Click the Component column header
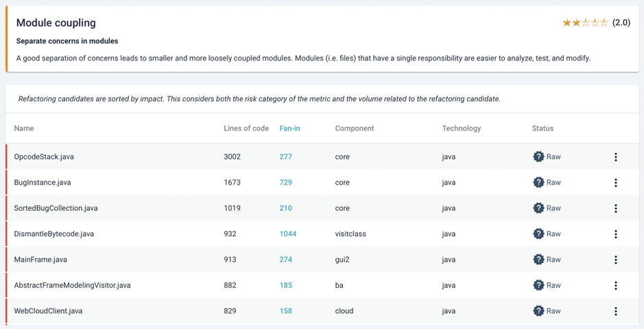Viewport: 644px width, 329px height. tap(355, 128)
